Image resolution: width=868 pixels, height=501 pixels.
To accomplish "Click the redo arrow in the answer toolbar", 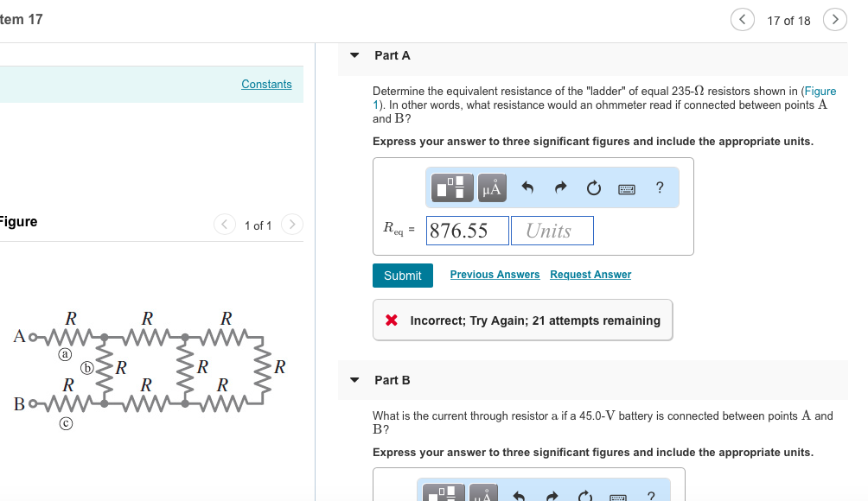I will pos(560,187).
